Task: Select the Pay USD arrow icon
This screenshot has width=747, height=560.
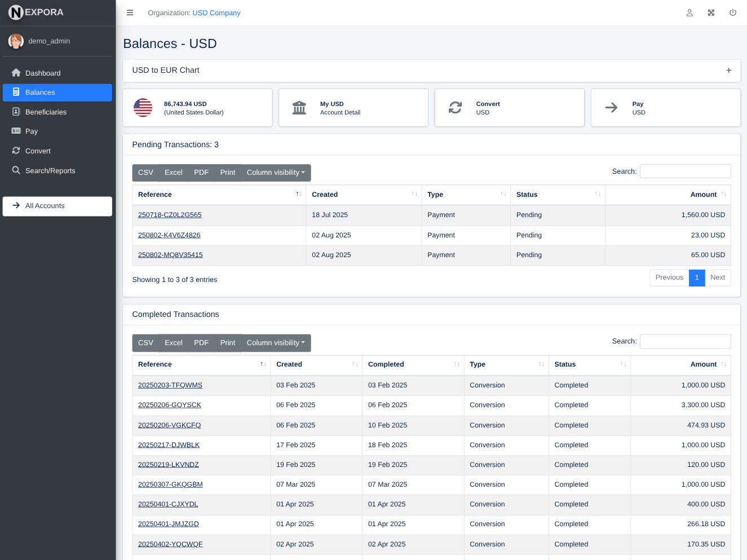Action: point(611,107)
